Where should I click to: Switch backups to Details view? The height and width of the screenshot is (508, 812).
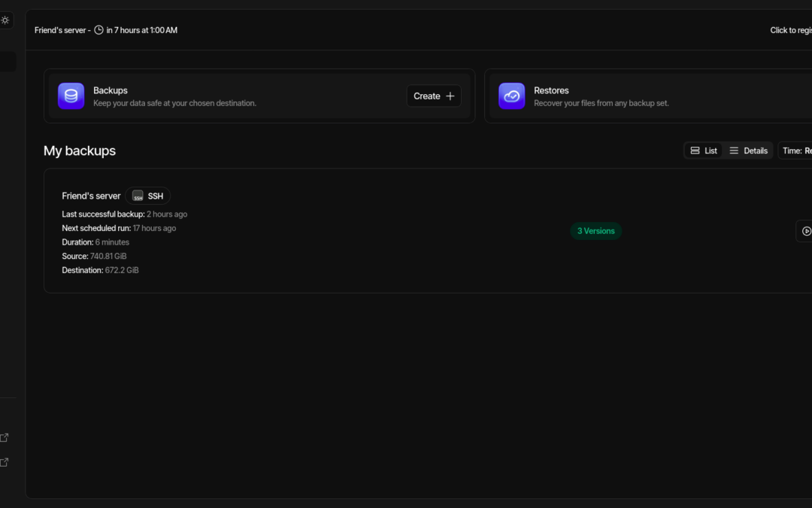[x=748, y=151]
